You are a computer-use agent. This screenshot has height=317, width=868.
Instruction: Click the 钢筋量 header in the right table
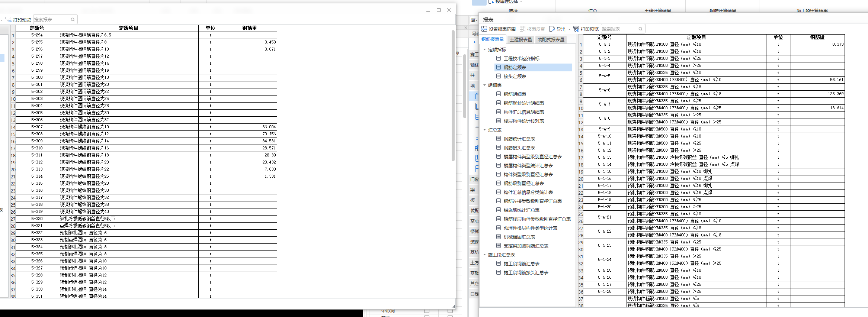817,38
